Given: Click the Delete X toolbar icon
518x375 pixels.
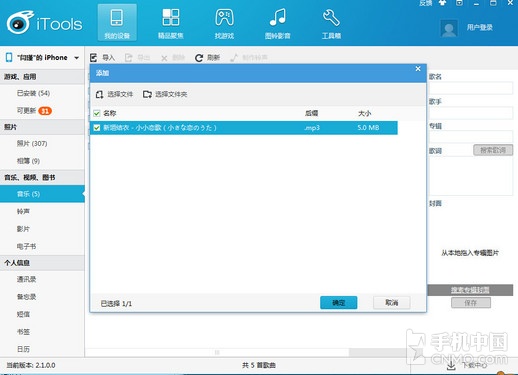Looking at the screenshot, I should coord(164,58).
